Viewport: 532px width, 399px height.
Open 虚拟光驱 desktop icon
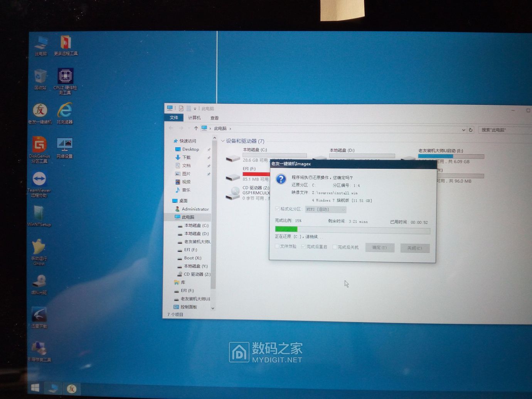coord(39,285)
